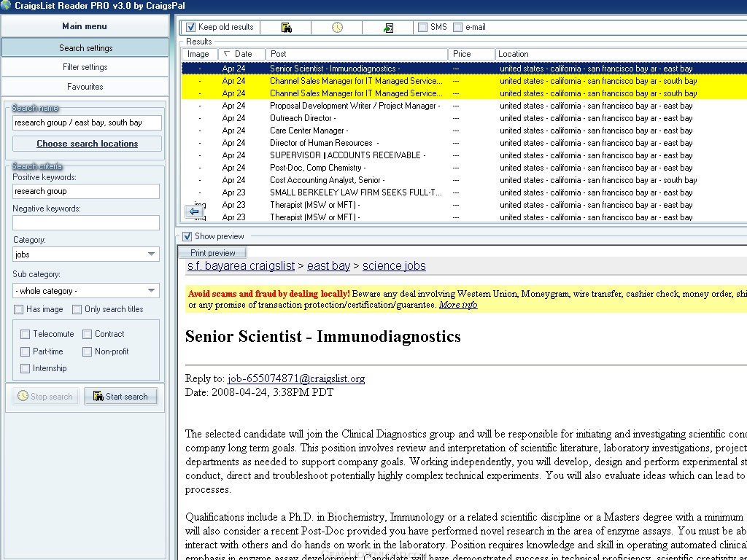Toggle Keep old results checkbox
Screen dimensions: 747x560
pos(191,27)
